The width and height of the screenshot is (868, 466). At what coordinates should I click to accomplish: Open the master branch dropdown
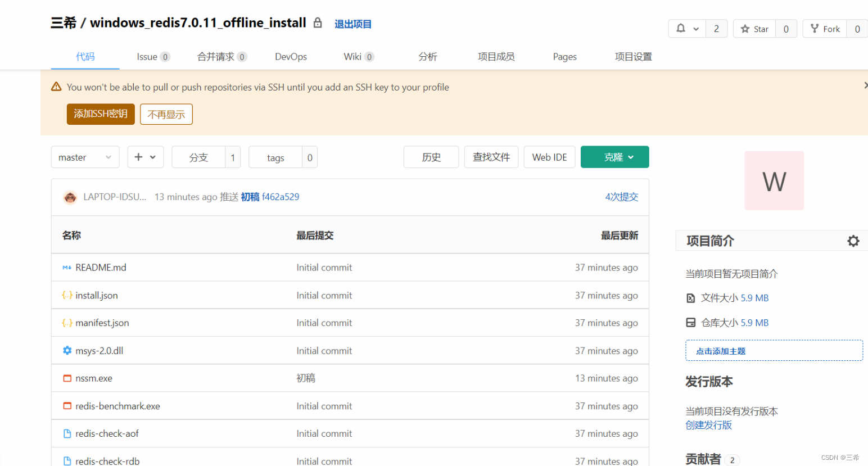coord(85,157)
